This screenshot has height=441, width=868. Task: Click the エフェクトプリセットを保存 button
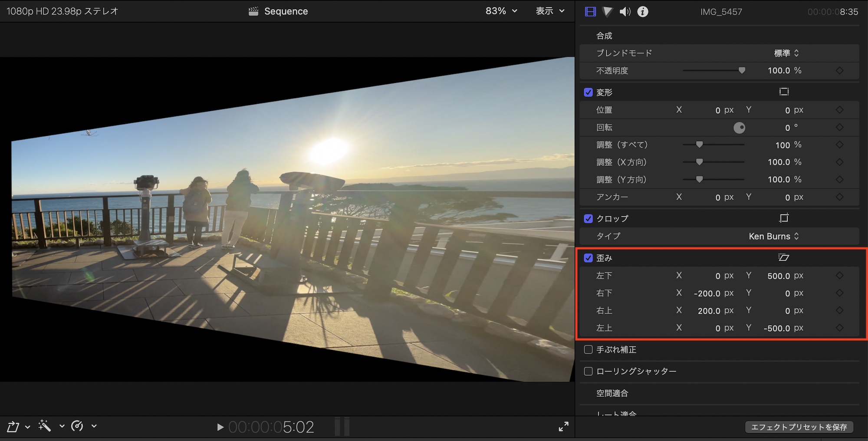pyautogui.click(x=799, y=427)
